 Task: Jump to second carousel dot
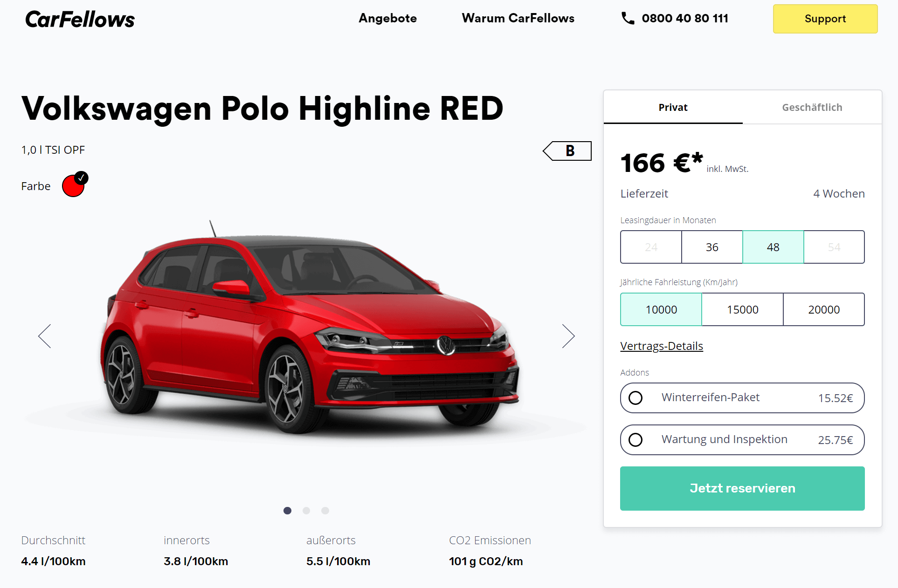(x=306, y=511)
